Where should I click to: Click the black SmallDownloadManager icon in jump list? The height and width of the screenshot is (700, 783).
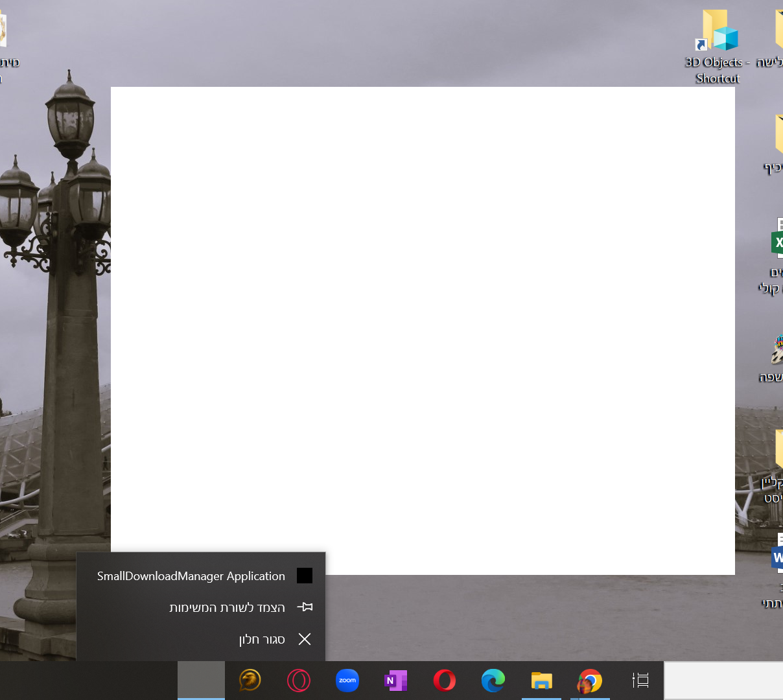click(x=305, y=576)
